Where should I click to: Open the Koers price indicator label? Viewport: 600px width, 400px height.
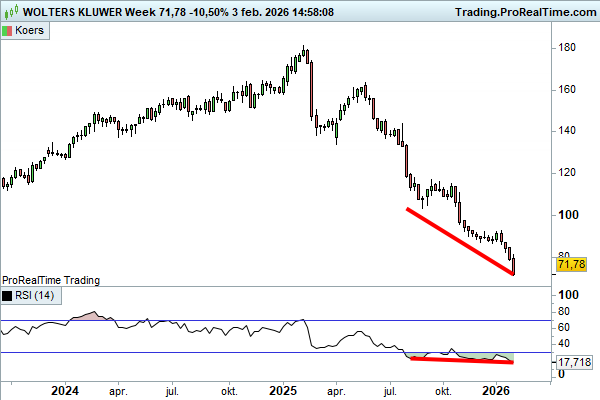click(25, 31)
